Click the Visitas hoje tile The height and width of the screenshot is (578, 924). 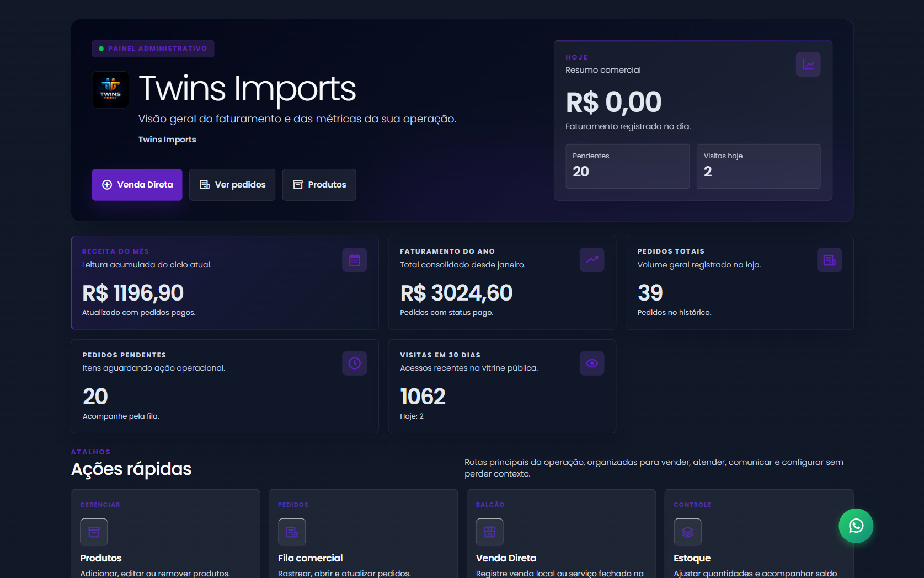(759, 166)
